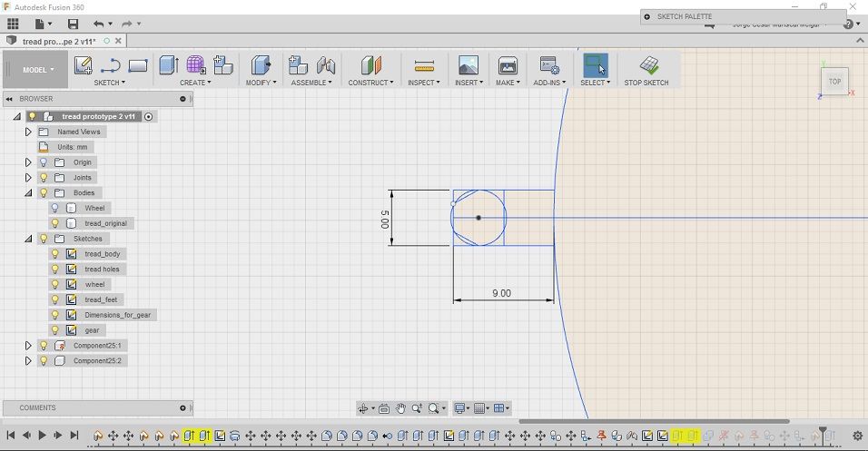This screenshot has height=451, width=868.
Task: Expand the Named Views folder
Action: point(28,132)
